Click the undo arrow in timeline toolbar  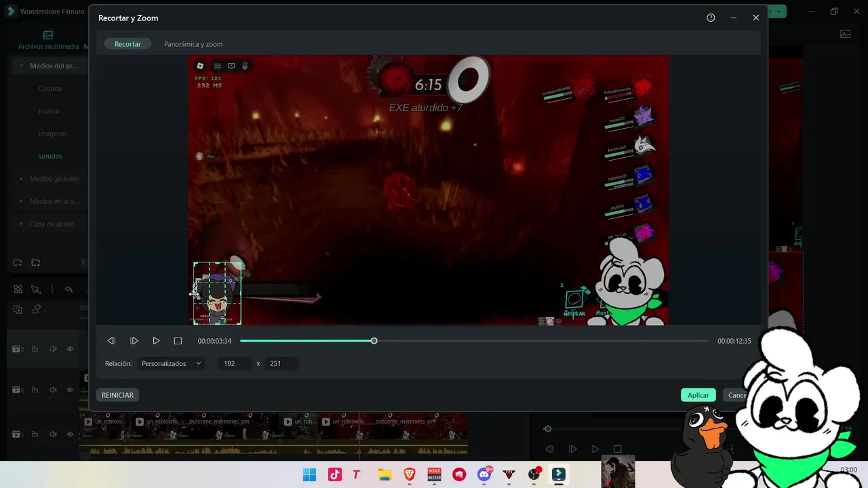[x=68, y=289]
